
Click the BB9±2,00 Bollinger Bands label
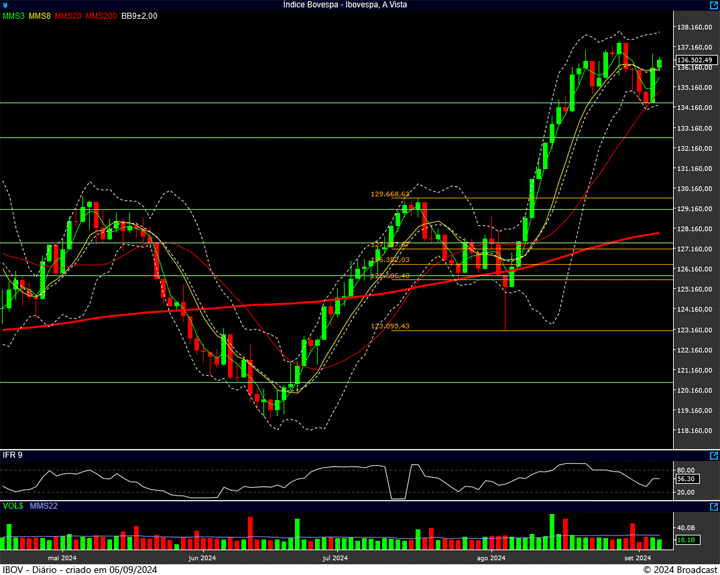pos(139,16)
